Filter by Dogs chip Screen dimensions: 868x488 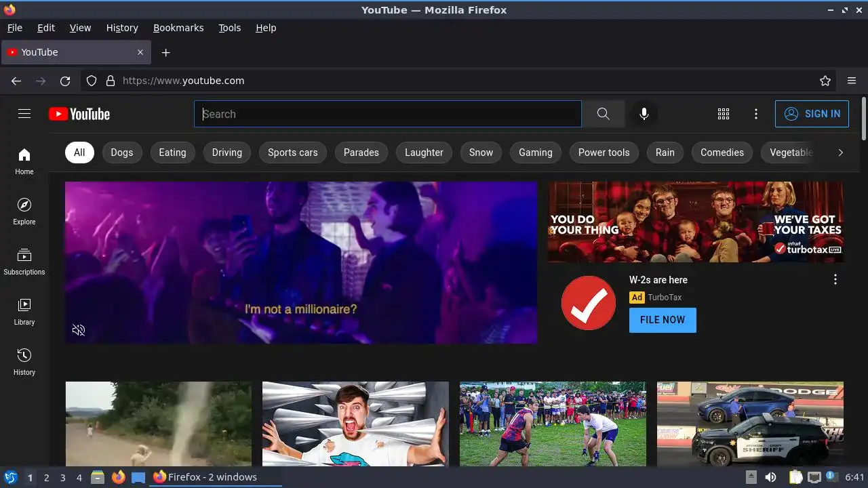pyautogui.click(x=122, y=152)
